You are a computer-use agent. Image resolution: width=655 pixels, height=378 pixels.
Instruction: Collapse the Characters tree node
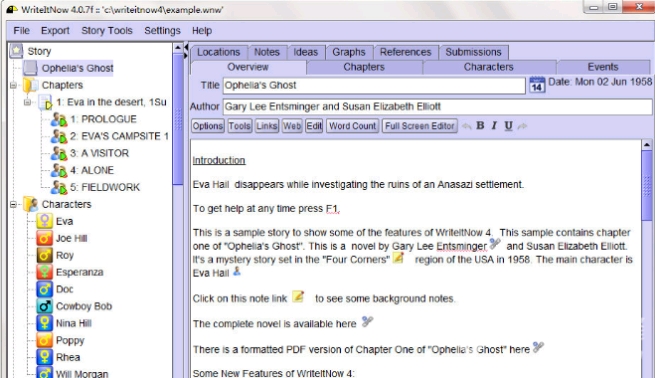click(13, 205)
